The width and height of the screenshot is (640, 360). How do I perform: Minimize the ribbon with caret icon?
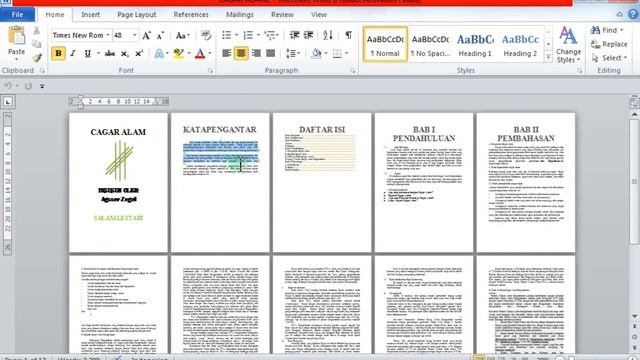coord(620,14)
